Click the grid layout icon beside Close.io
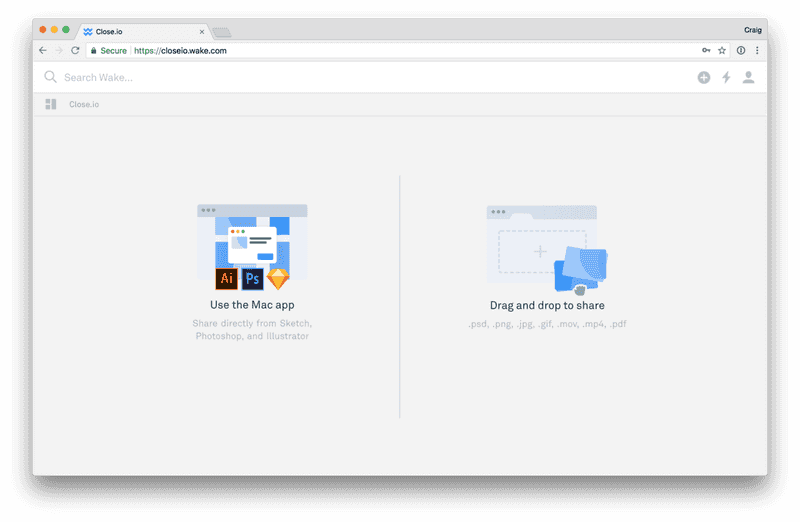 51,104
